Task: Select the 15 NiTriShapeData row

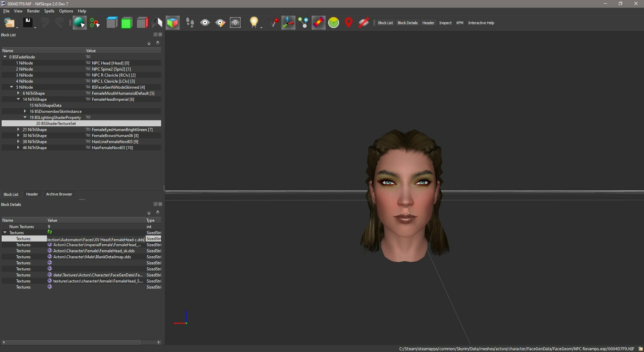Action: coord(81,105)
